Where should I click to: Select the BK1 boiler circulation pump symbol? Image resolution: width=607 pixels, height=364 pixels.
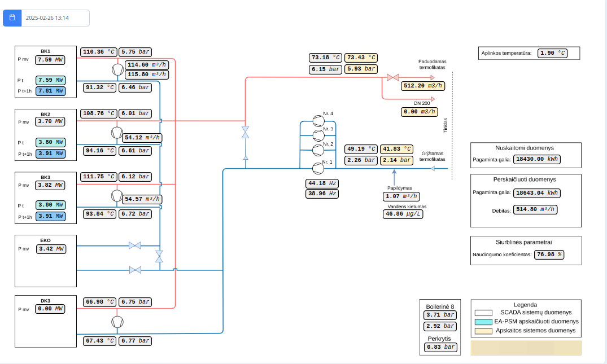(x=117, y=69)
